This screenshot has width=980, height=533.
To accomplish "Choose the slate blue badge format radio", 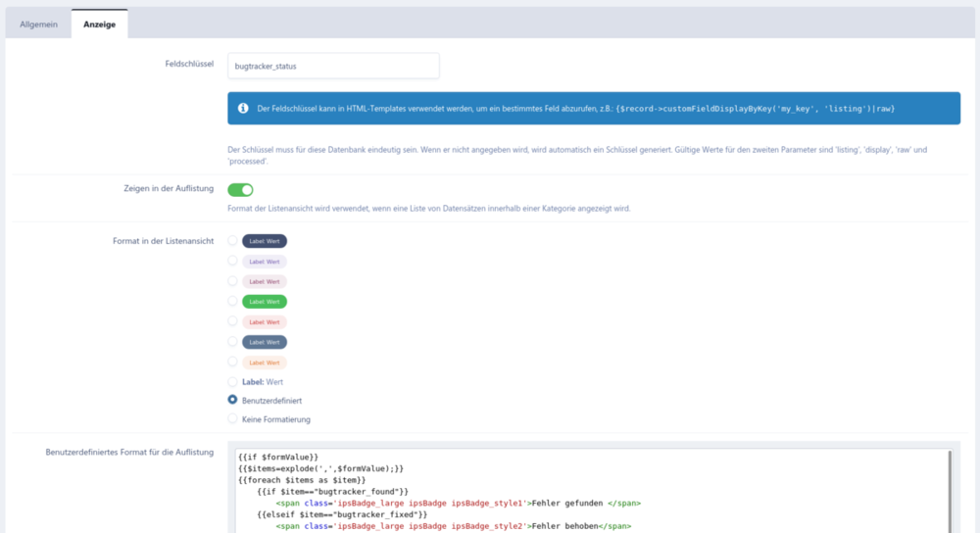I will pos(232,341).
